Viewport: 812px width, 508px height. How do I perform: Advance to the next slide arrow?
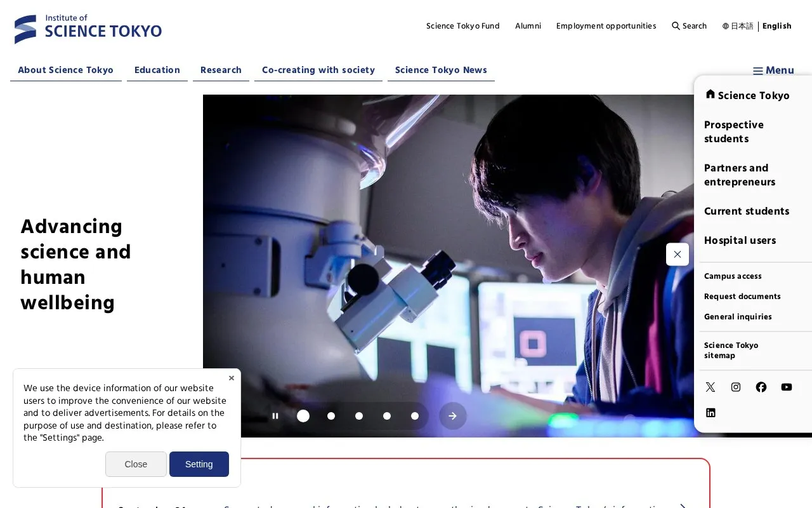click(453, 416)
